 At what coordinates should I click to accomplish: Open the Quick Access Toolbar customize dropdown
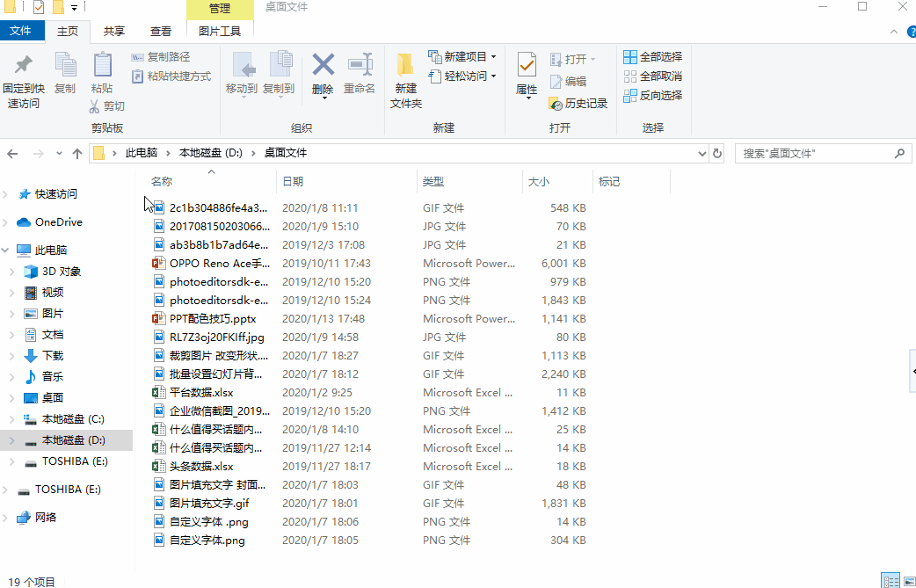[74, 8]
